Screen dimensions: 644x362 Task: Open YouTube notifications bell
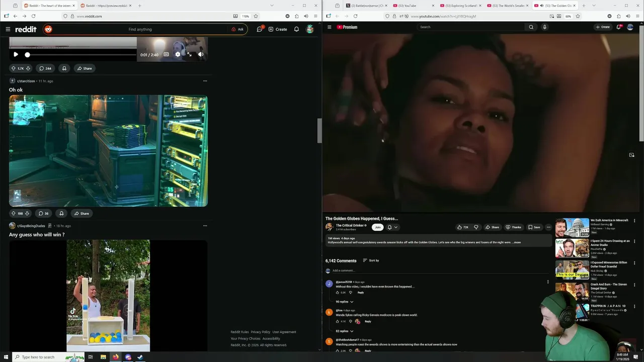(619, 27)
